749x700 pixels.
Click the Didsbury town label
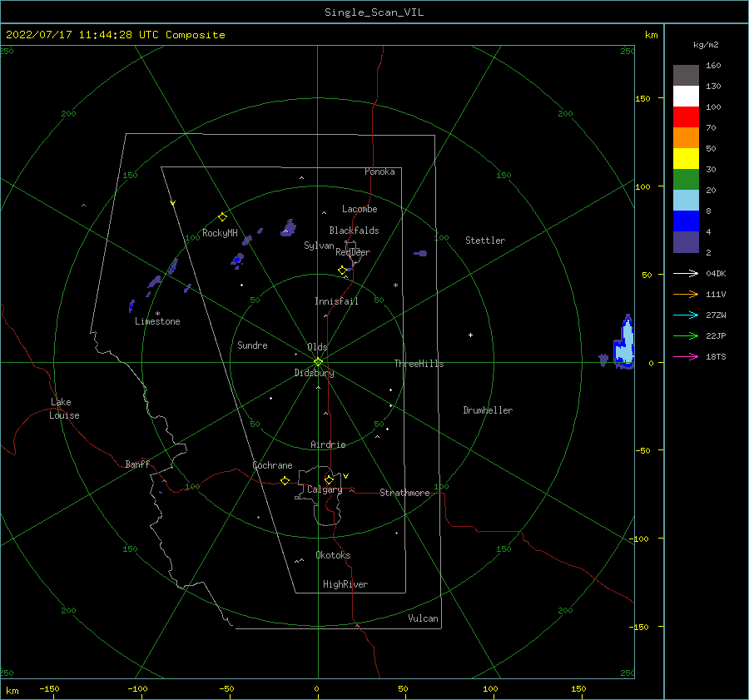coord(314,373)
